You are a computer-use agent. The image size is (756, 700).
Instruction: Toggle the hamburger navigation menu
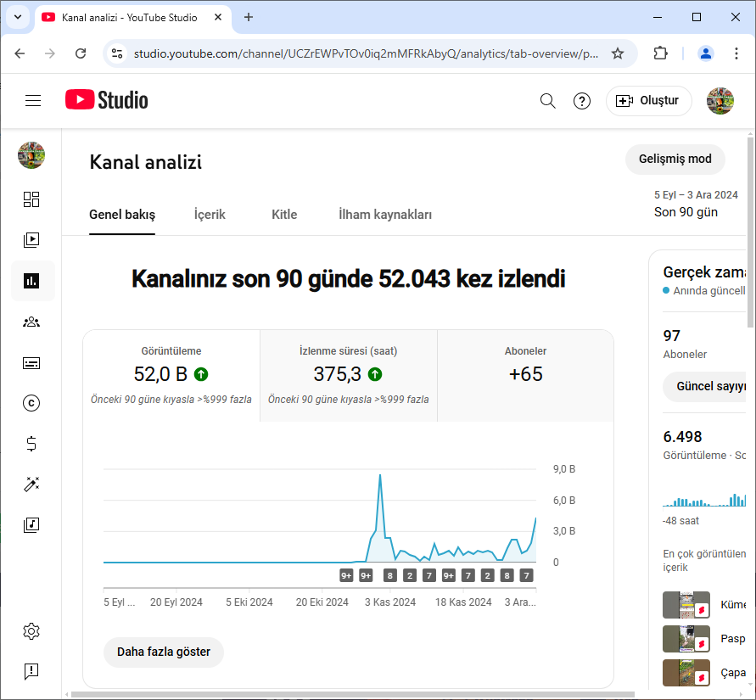33,101
